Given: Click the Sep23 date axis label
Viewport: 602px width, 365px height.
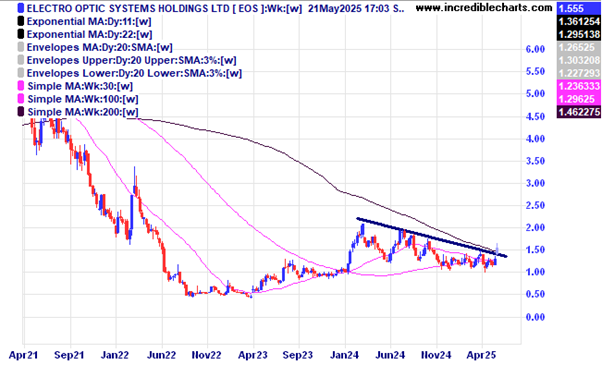Looking at the screenshot, I should (298, 355).
